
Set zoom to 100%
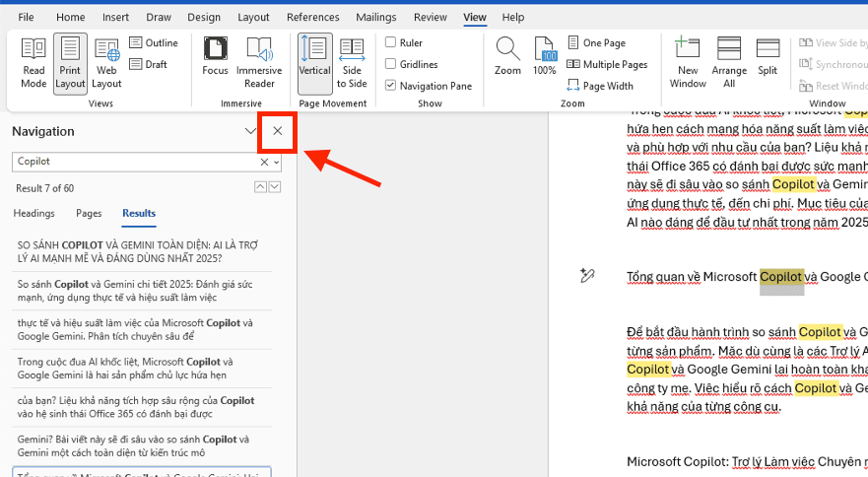[544, 56]
